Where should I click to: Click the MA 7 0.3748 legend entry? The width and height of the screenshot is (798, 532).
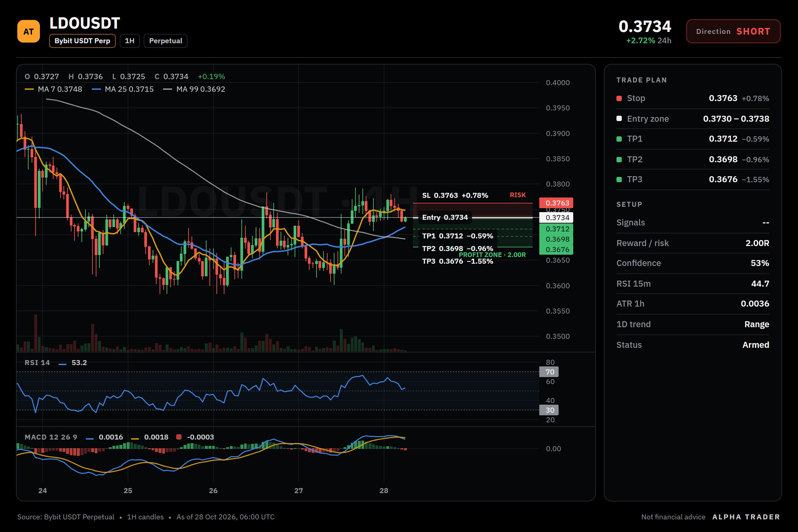click(x=54, y=89)
